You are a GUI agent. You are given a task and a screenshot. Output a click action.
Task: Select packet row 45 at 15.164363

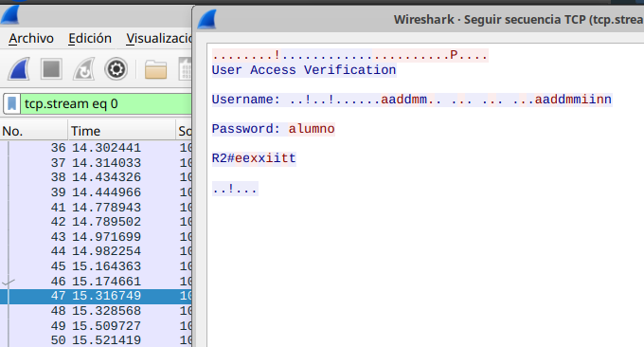pyautogui.click(x=96, y=266)
